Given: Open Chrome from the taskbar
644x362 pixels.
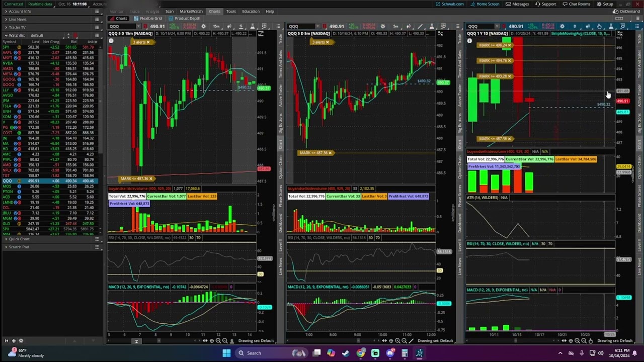Looking at the screenshot, I should [361, 353].
